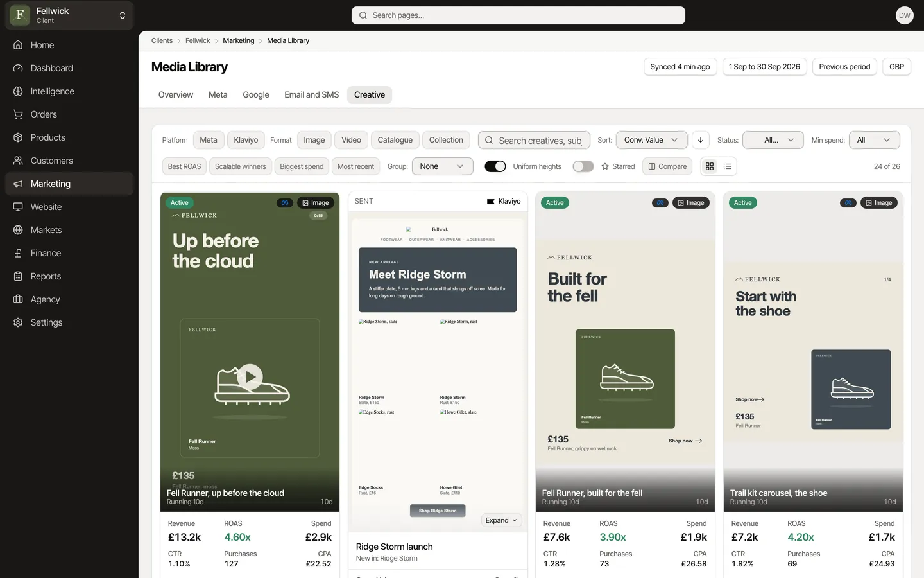Open the Clients breadcrumb
The width and height of the screenshot is (924, 578).
[x=162, y=40]
